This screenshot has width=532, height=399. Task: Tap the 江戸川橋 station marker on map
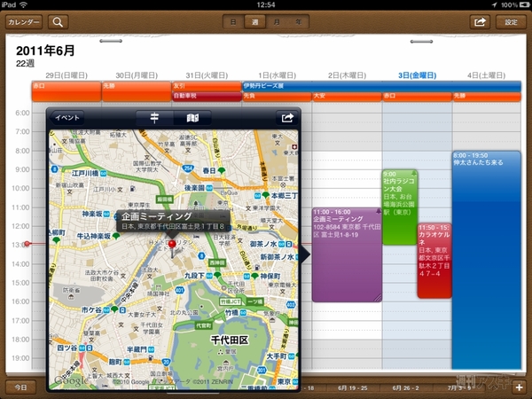tap(103, 174)
